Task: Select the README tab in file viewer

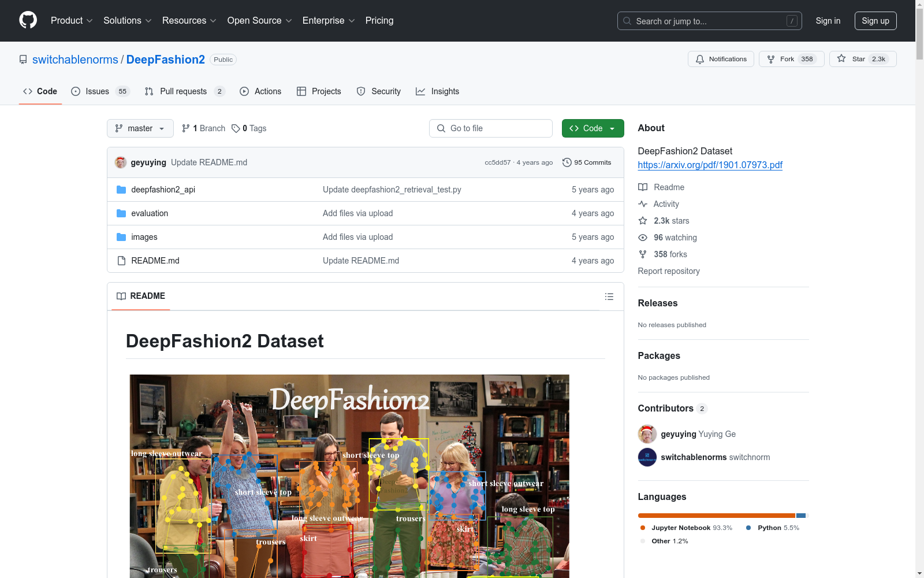Action: tap(141, 296)
